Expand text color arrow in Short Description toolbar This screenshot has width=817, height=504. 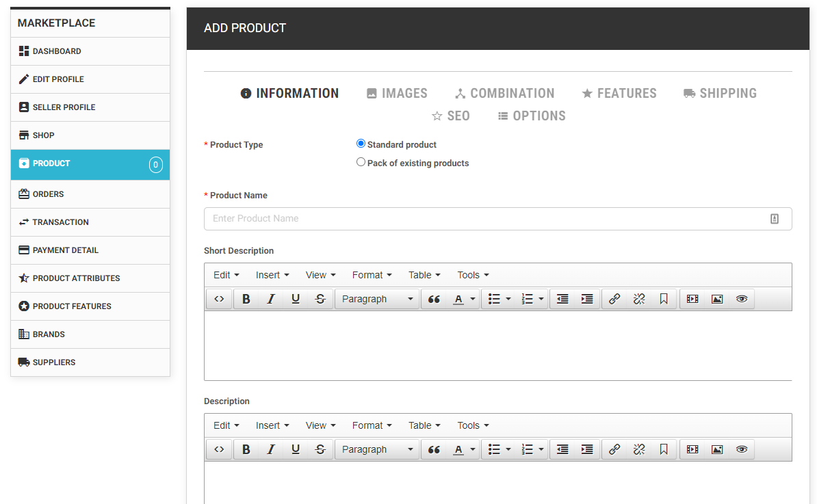pos(473,299)
